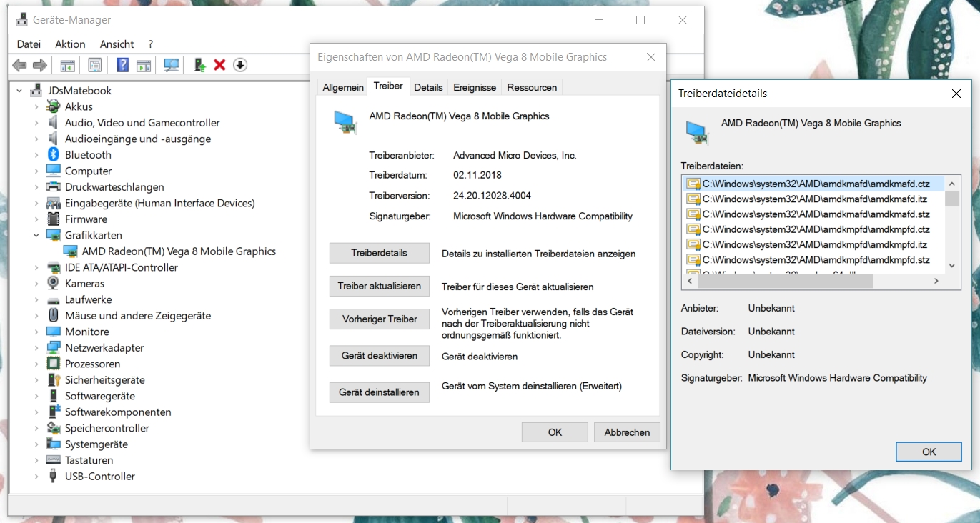
Task: Click the driver file list vertical scrollbar thumb
Action: pos(951,199)
